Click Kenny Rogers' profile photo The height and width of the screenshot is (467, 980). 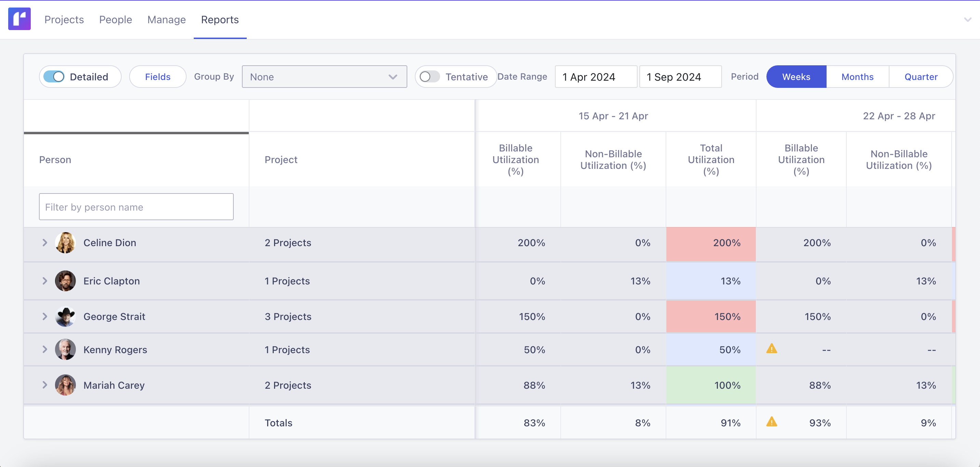65,349
